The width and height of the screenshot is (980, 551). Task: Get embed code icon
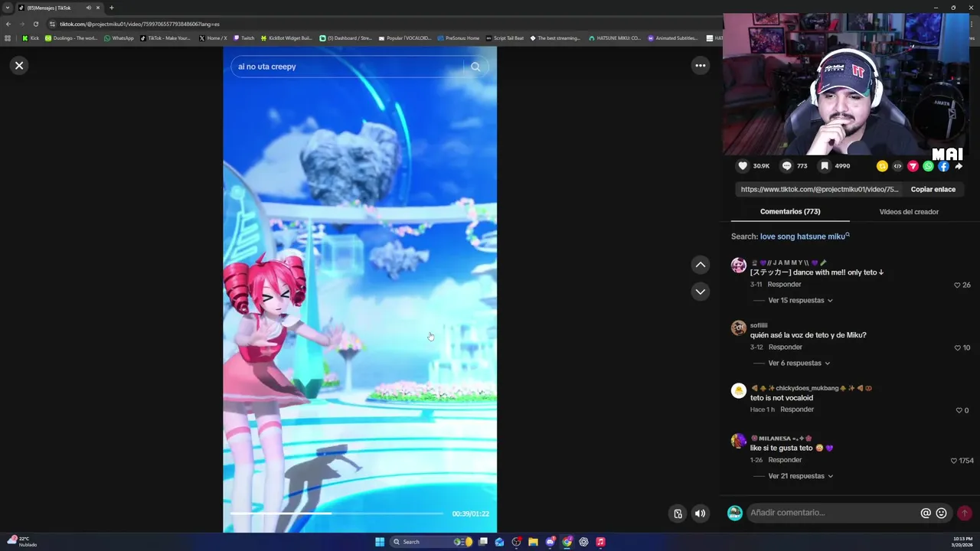click(x=897, y=166)
